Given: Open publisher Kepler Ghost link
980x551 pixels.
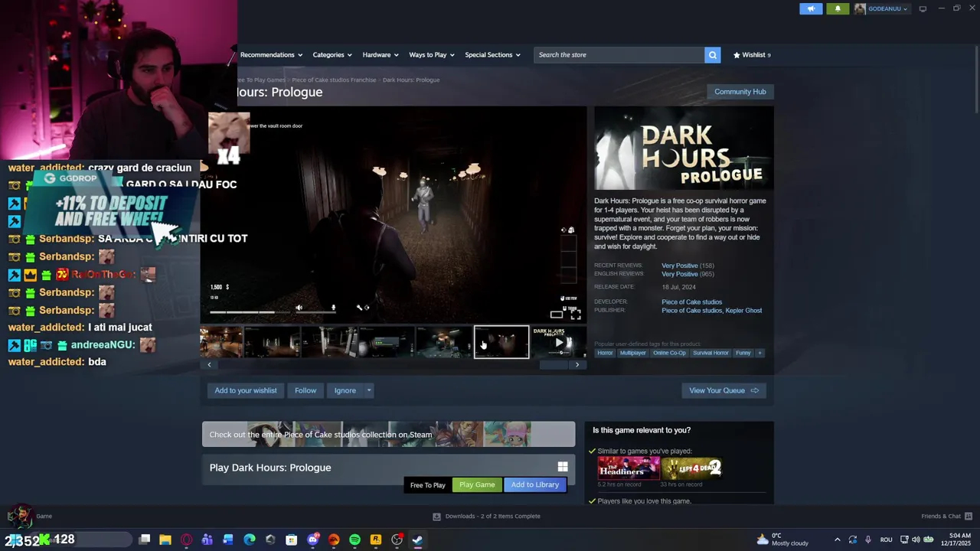Looking at the screenshot, I should click(744, 311).
